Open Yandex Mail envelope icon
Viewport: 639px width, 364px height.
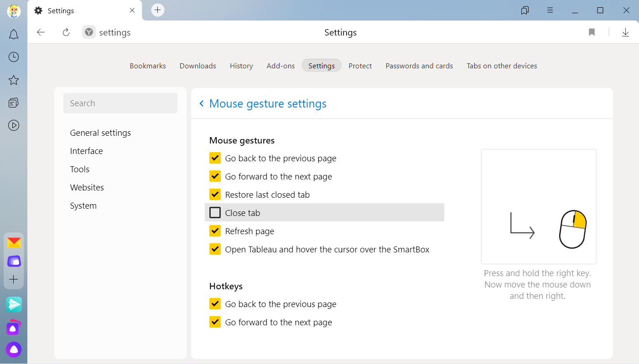click(14, 243)
